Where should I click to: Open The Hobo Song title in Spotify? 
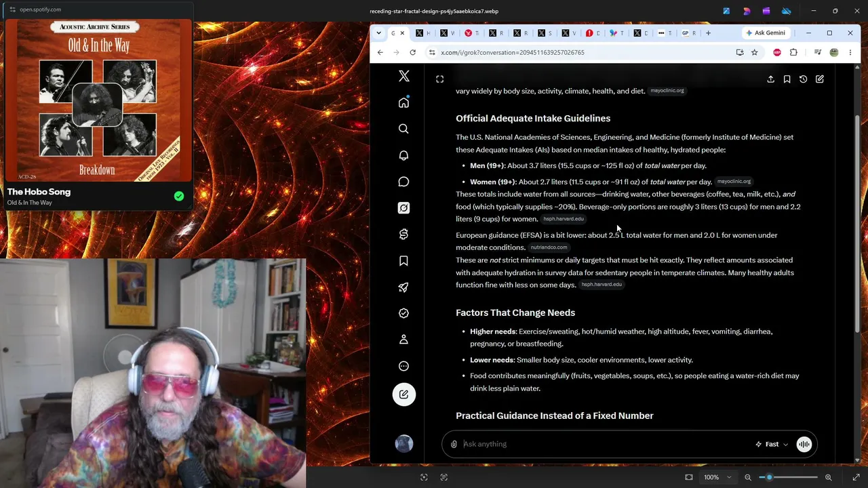pyautogui.click(x=39, y=192)
